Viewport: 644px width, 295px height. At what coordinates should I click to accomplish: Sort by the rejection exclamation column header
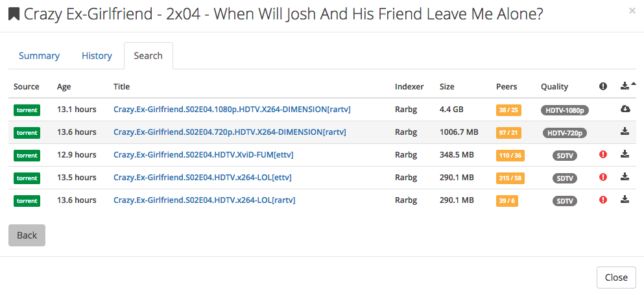[x=603, y=86]
